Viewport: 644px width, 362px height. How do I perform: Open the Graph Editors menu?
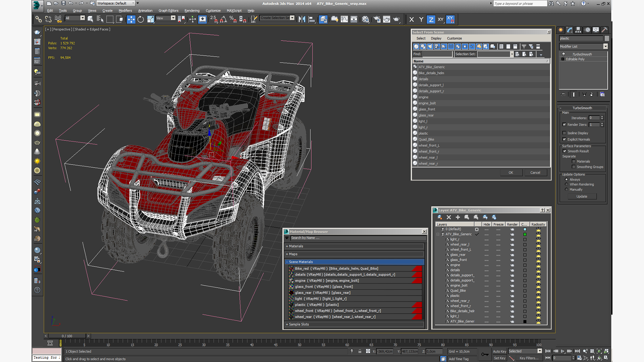coord(168,11)
